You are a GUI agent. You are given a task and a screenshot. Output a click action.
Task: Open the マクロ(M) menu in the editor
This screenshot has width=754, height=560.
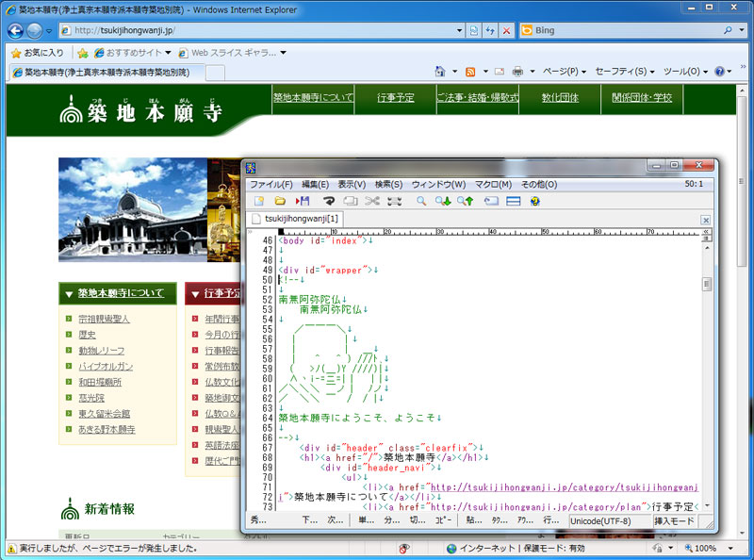pos(493,184)
